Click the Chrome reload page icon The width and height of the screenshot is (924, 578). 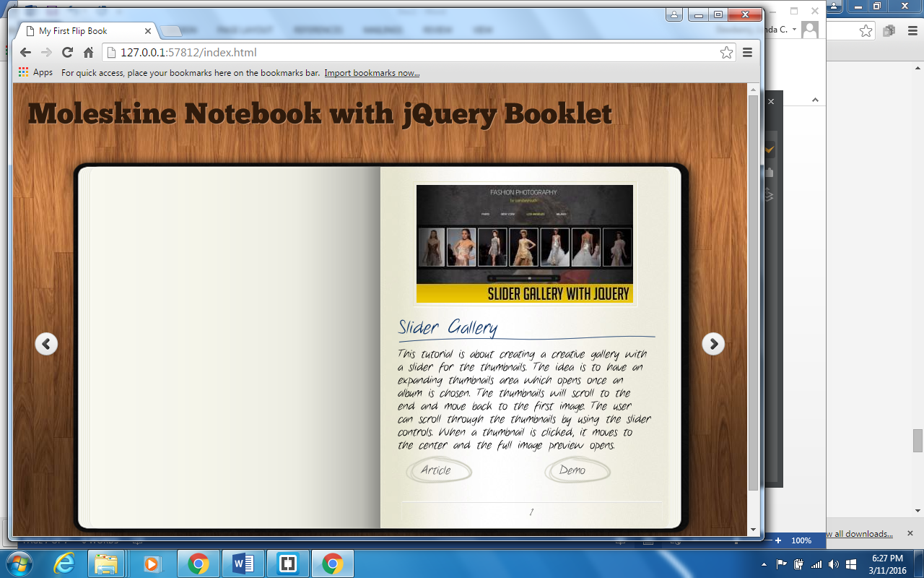coord(67,53)
